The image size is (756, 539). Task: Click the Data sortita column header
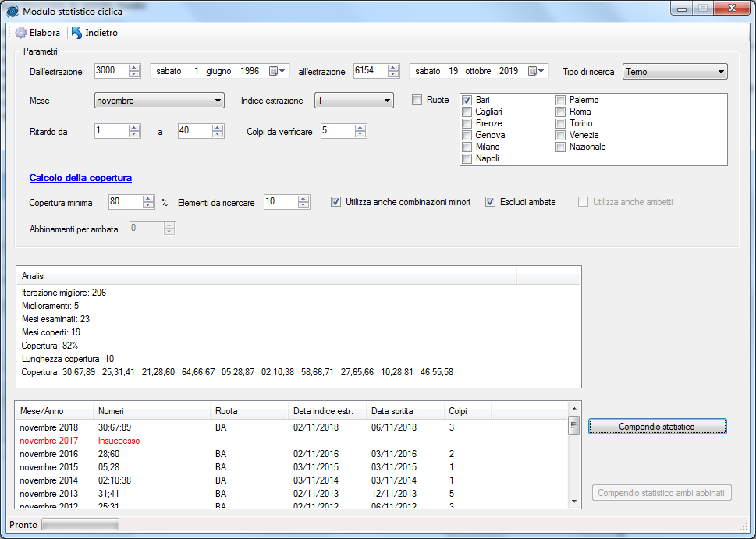pyautogui.click(x=406, y=411)
